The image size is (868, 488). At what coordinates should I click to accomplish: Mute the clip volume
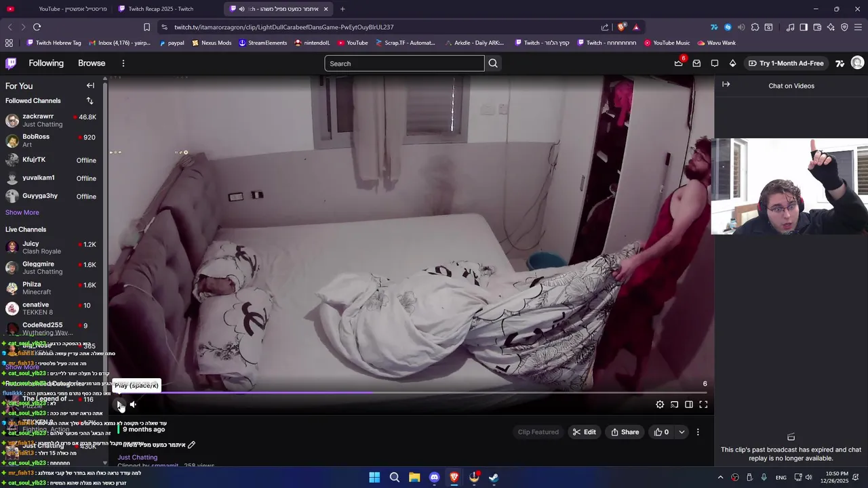coord(133,405)
